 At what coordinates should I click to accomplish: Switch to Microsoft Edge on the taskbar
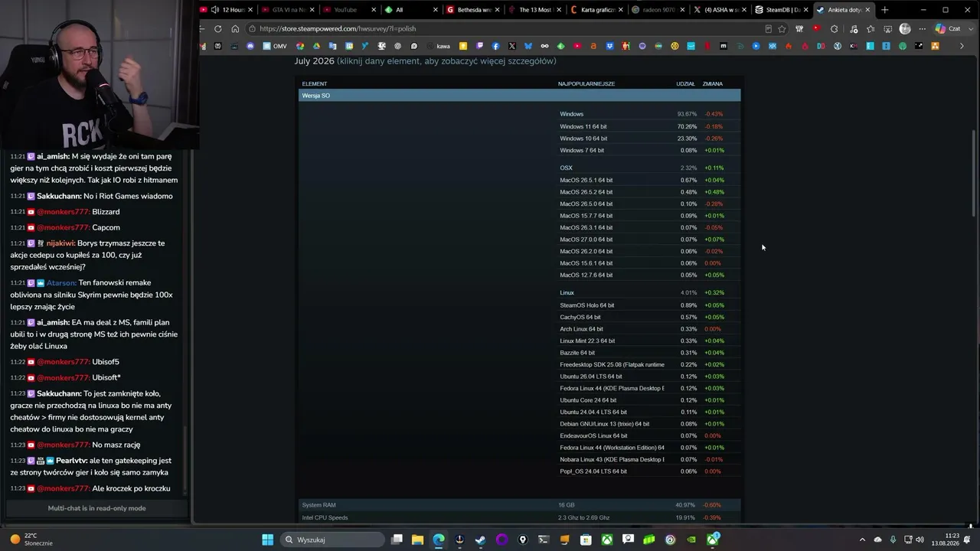pos(439,540)
